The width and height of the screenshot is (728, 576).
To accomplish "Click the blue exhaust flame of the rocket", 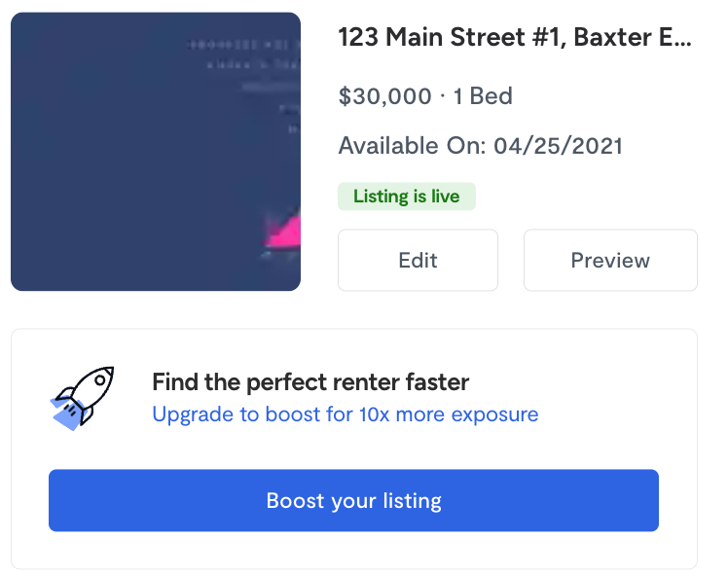I will tap(67, 414).
